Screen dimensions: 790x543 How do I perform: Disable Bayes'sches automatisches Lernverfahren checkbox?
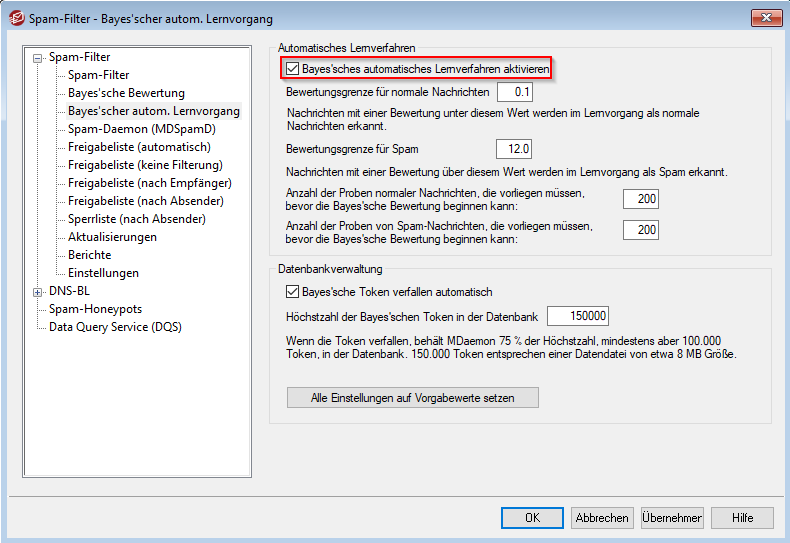[293, 69]
